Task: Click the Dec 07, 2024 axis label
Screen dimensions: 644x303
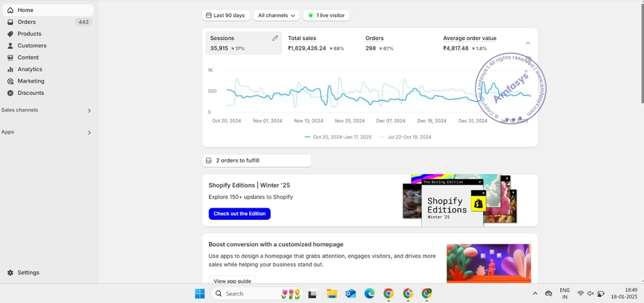Action: click(391, 121)
